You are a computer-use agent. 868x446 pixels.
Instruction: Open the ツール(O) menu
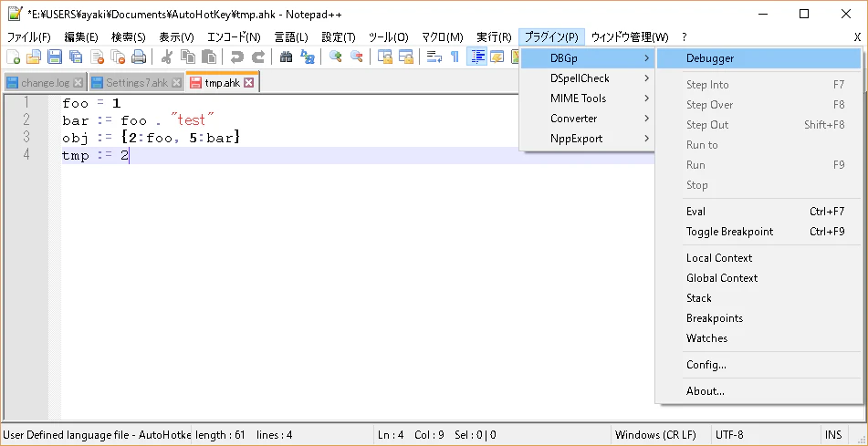tap(389, 37)
